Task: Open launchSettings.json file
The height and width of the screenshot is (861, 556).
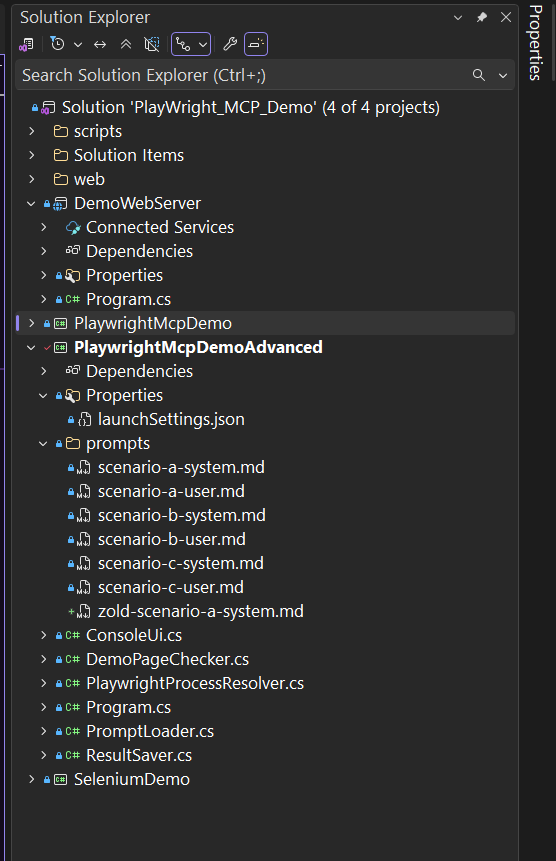Action: pos(171,420)
